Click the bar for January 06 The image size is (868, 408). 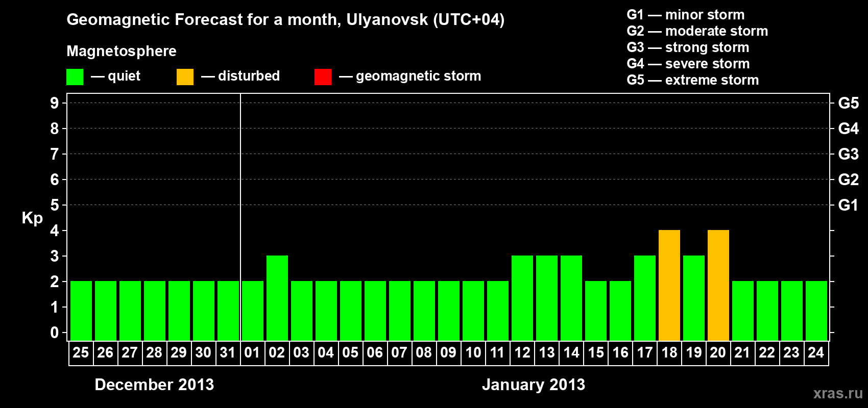375,311
